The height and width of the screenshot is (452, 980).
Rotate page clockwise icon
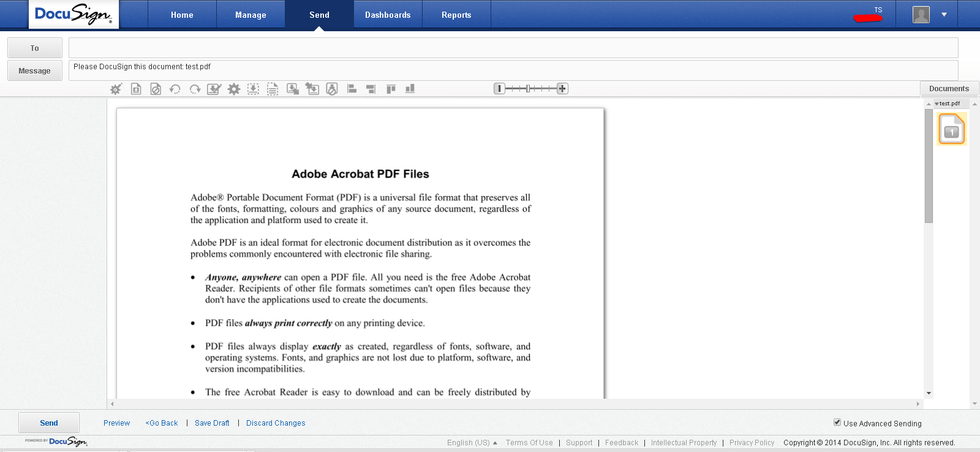coord(195,89)
